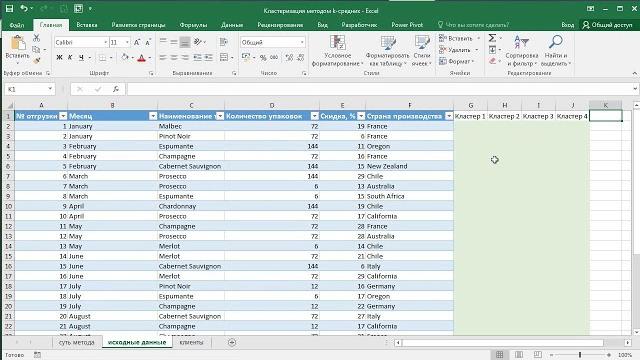640x360 pixels.
Task: Click the AutoSum sigma icon
Action: point(492,38)
